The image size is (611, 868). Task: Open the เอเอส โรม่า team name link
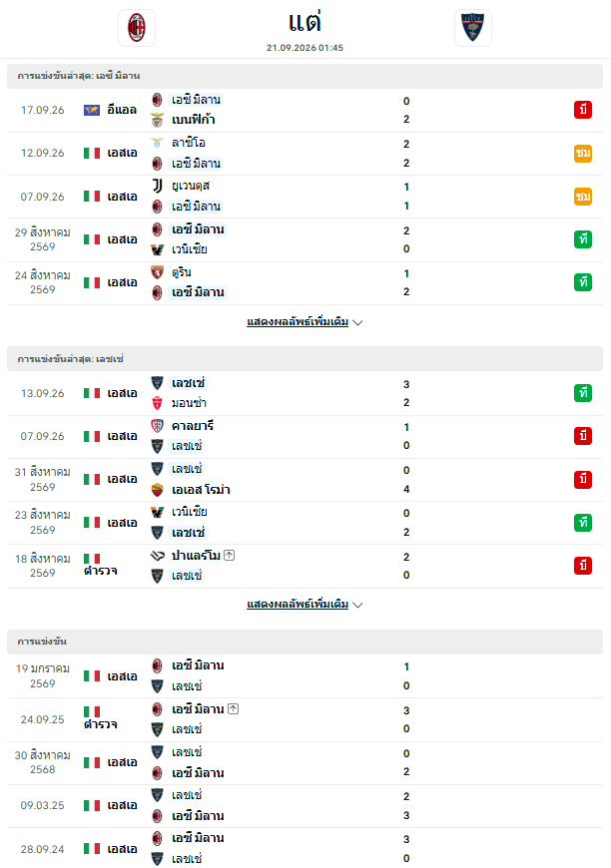coord(201,490)
